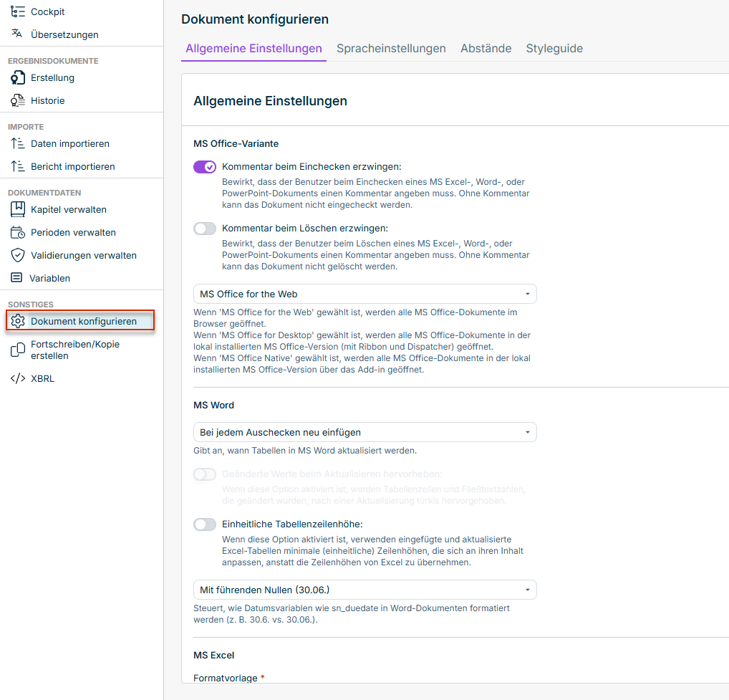Click the Dokument konfigurieren gear icon
729x700 pixels.
[18, 321]
